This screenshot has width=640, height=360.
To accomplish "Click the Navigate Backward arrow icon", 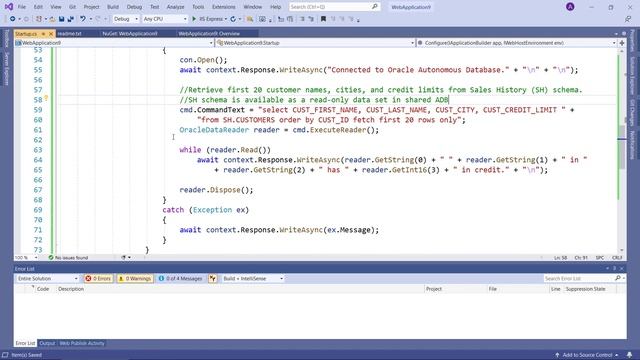I will click(x=13, y=19).
